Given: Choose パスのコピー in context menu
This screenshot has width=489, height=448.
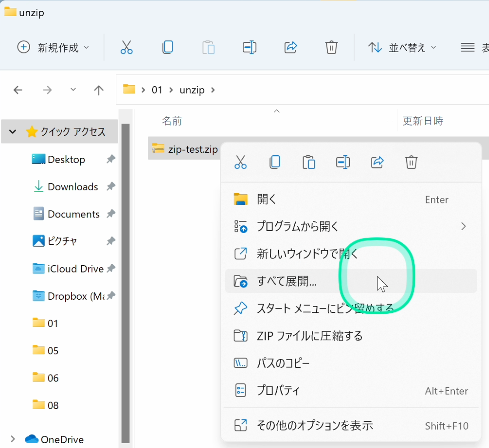Looking at the screenshot, I should pos(351,363).
